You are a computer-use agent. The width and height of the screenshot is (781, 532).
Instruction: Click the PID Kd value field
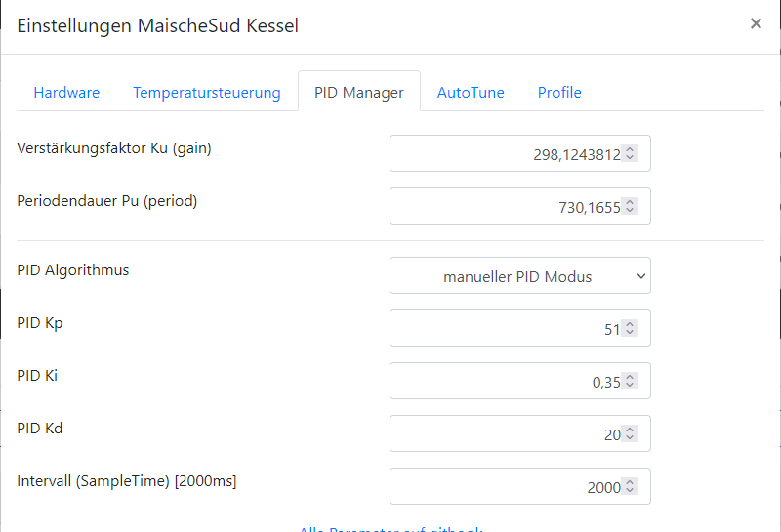(x=508, y=434)
